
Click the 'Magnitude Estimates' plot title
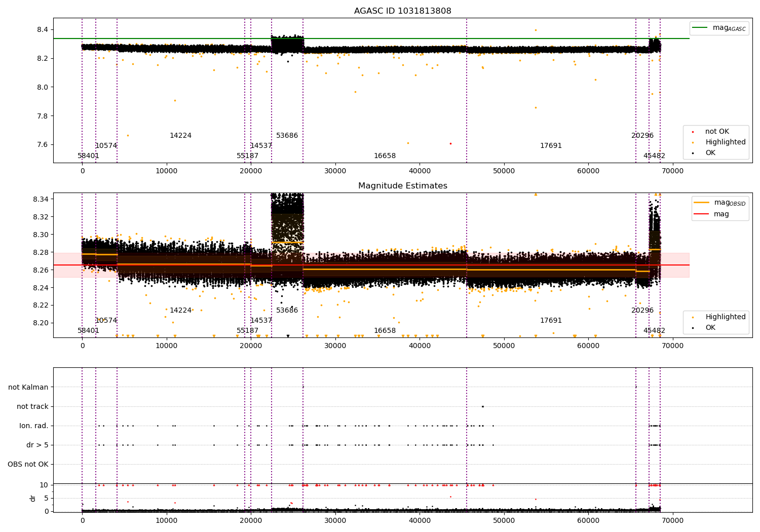(402, 186)
